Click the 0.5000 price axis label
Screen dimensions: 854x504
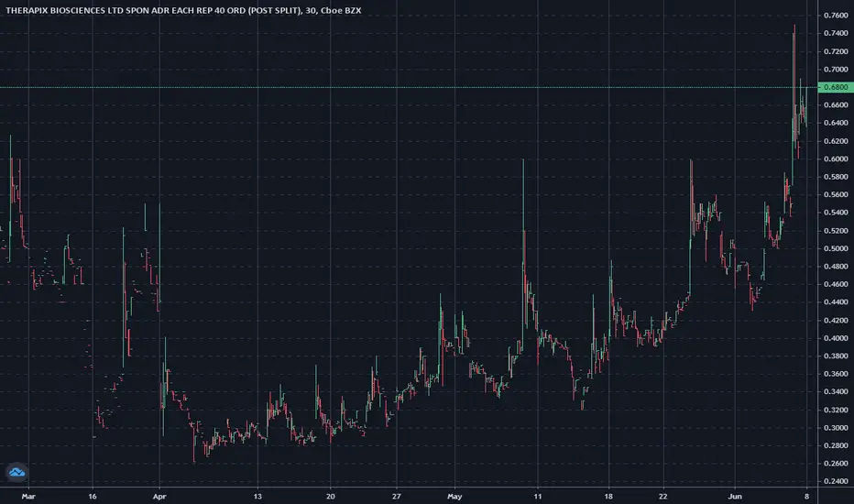836,248
